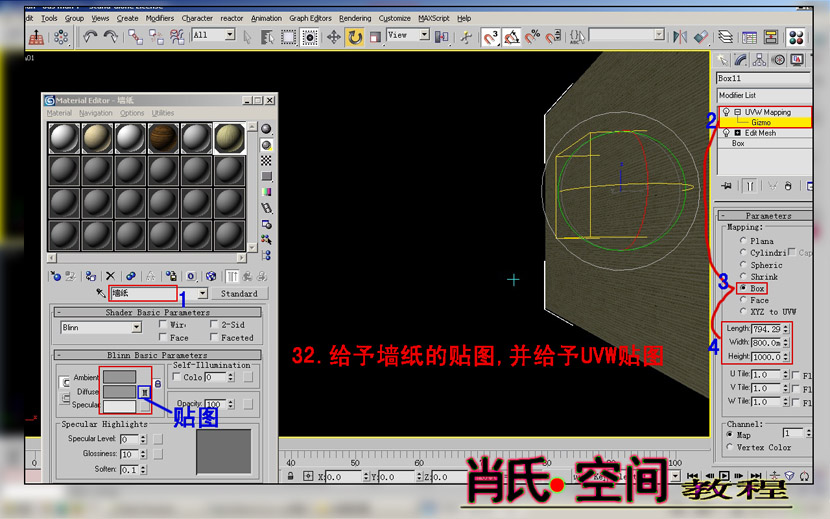This screenshot has width=830, height=519.
Task: Click the Undo arrow in main toolbar
Action: point(90,37)
